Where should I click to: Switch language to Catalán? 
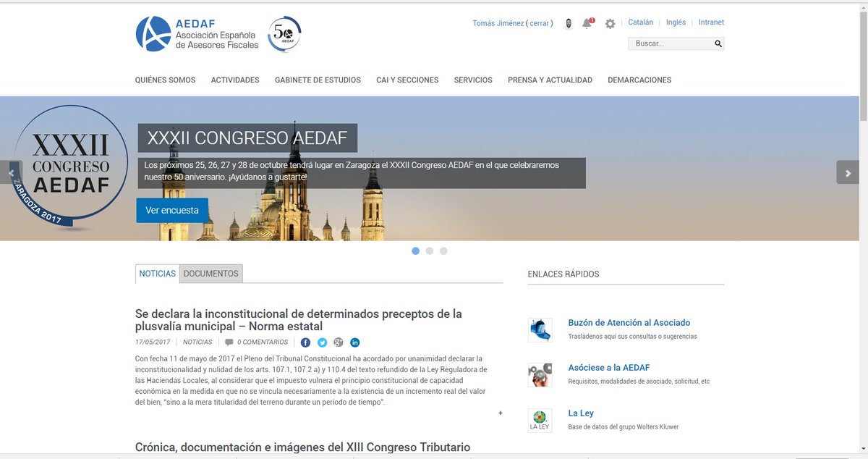pos(640,22)
